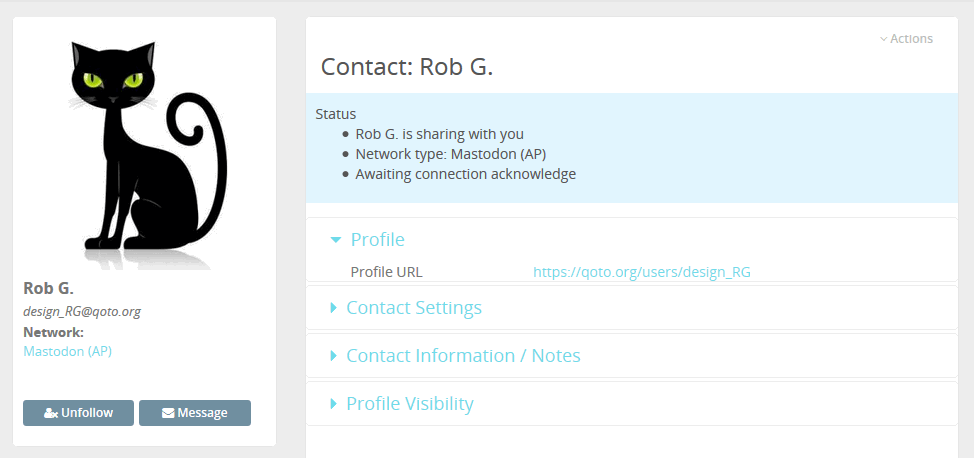
Task: Click the unfollow user icon
Action: tap(51, 413)
